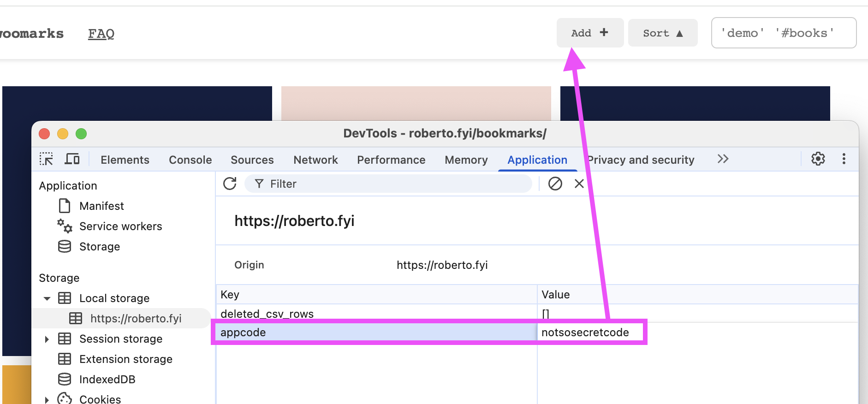Click the inspect element picker icon
The image size is (868, 404).
pos(46,159)
